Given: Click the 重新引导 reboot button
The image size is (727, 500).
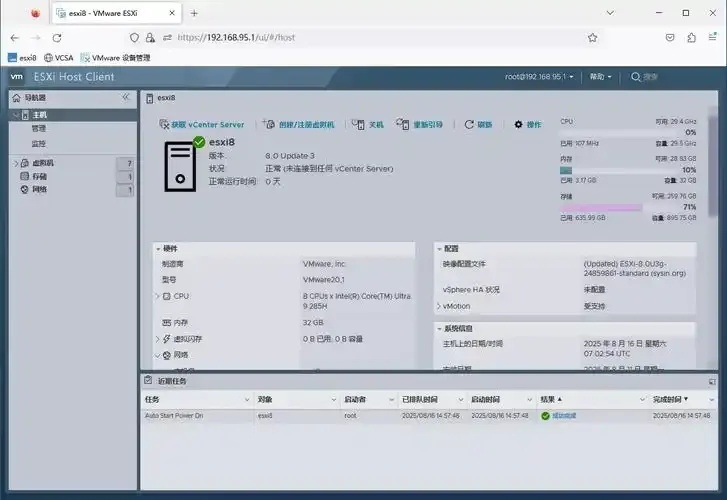Looking at the screenshot, I should (x=419, y=124).
